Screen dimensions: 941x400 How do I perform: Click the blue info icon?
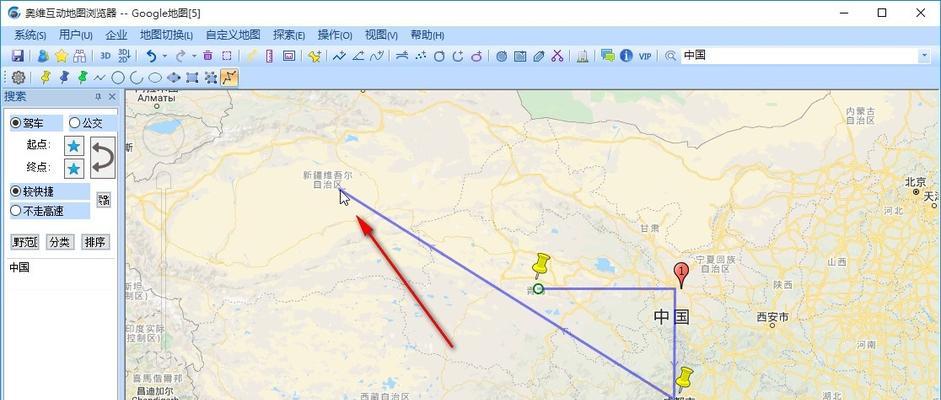click(x=627, y=56)
